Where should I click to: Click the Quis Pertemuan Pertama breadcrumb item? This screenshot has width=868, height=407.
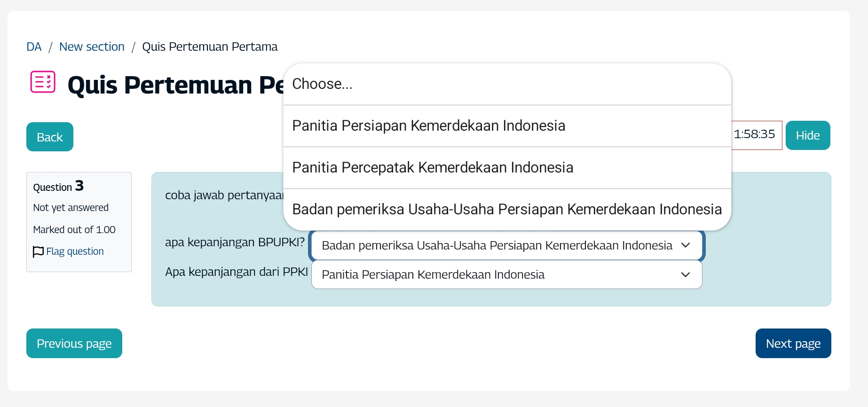click(x=210, y=47)
